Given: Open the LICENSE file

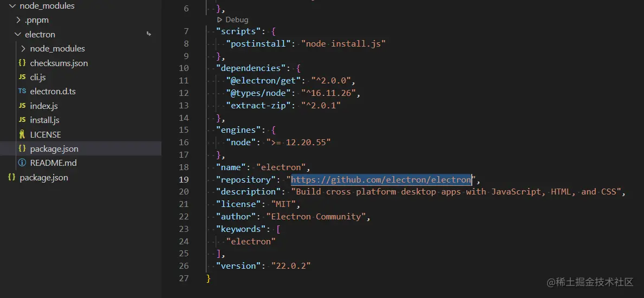Looking at the screenshot, I should click(x=45, y=135).
